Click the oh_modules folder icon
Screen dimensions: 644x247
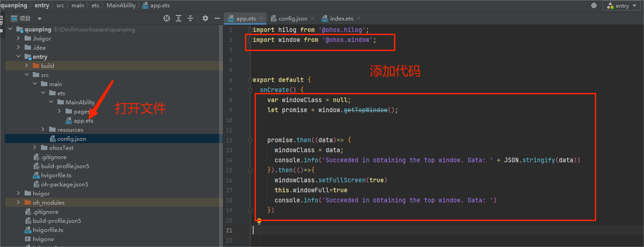(x=28, y=202)
